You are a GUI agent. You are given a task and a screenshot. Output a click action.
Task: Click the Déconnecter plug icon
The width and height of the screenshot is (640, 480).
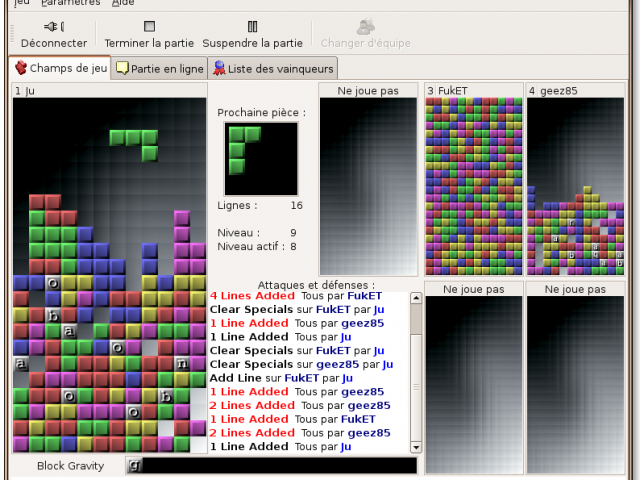pos(53,27)
